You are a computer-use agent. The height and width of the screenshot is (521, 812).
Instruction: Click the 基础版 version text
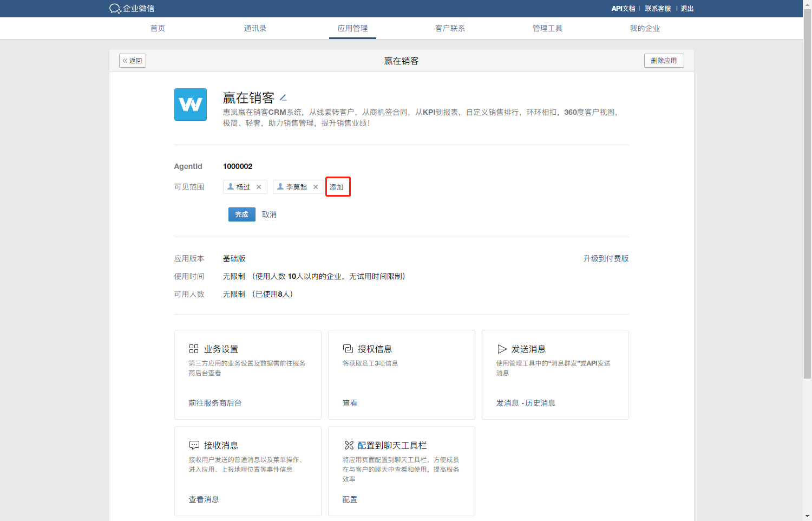click(234, 258)
